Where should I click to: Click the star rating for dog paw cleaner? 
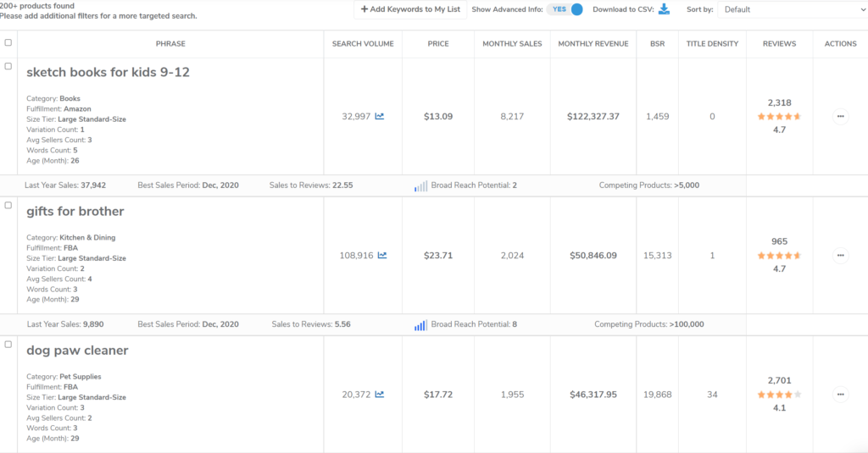[779, 395]
